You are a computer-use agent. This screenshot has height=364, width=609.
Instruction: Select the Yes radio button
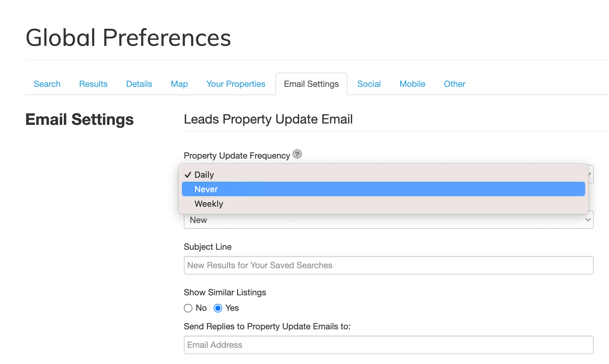218,308
